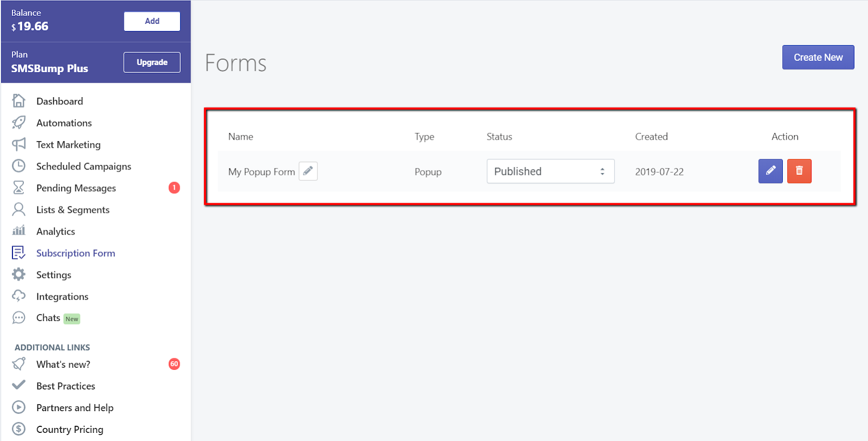
Task: Click the Add balance button
Action: (x=152, y=21)
